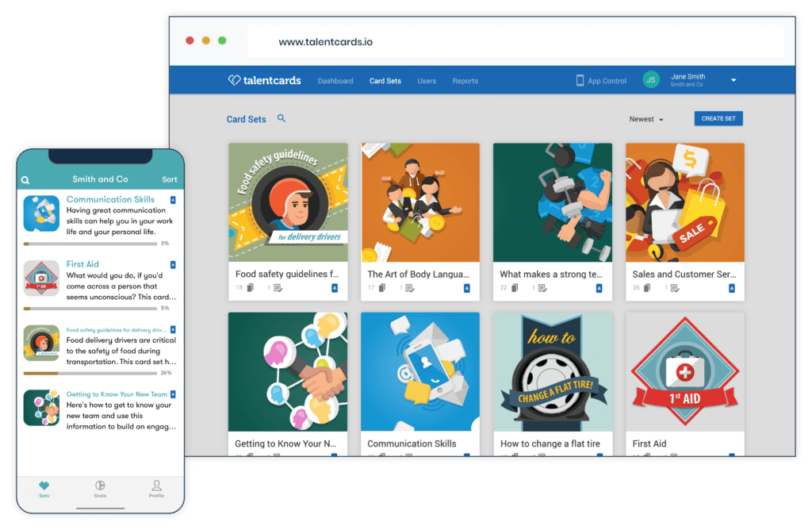Screen dimensions: 812x530
Task: Tap the search icon in mobile header
Action: point(26,180)
